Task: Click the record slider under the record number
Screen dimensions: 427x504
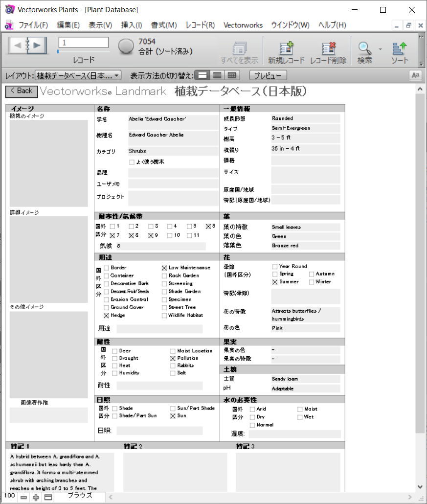Action: coord(83,51)
